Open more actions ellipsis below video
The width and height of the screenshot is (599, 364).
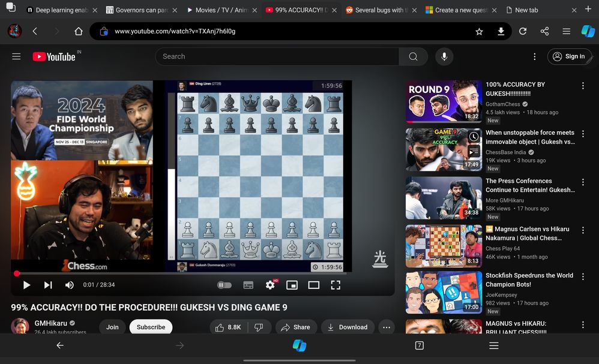[x=386, y=327]
